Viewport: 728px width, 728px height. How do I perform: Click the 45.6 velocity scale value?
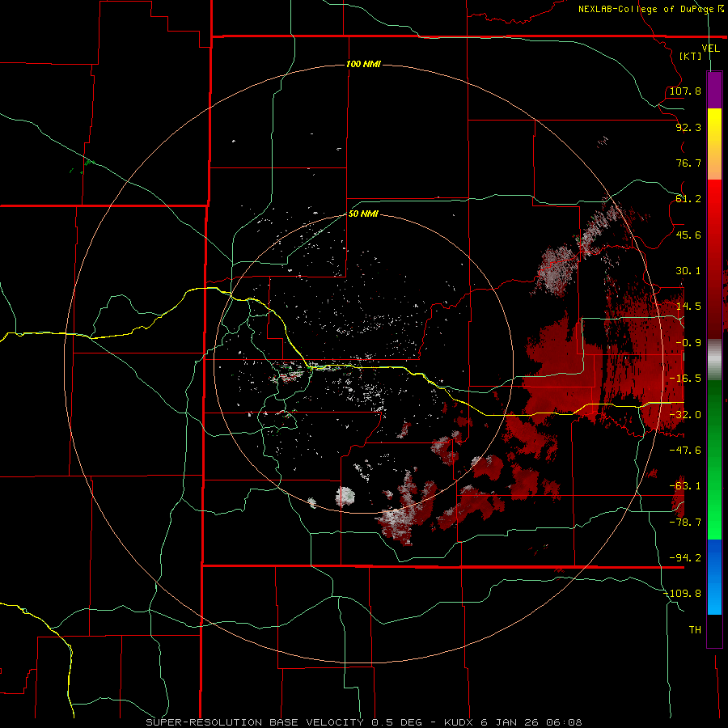(x=688, y=235)
